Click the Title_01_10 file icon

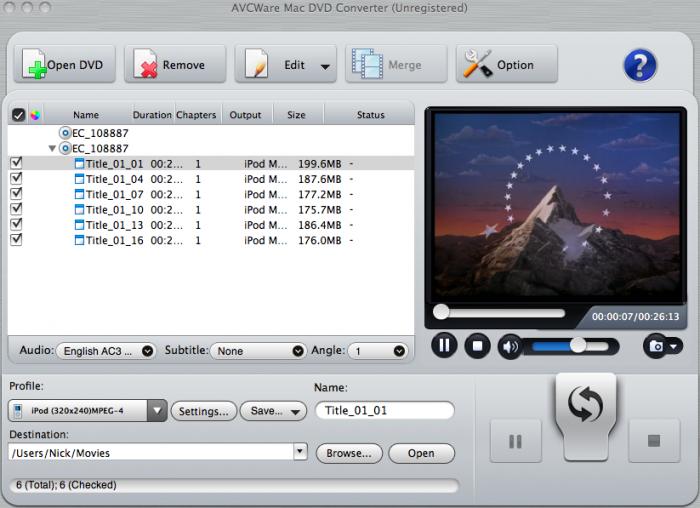[x=79, y=210]
